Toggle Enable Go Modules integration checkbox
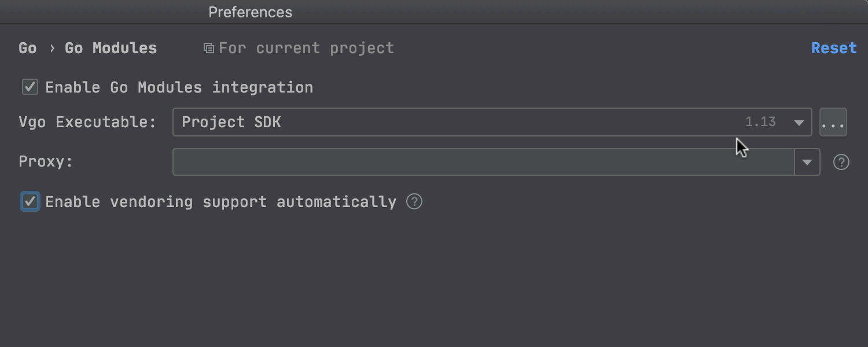 (30, 87)
